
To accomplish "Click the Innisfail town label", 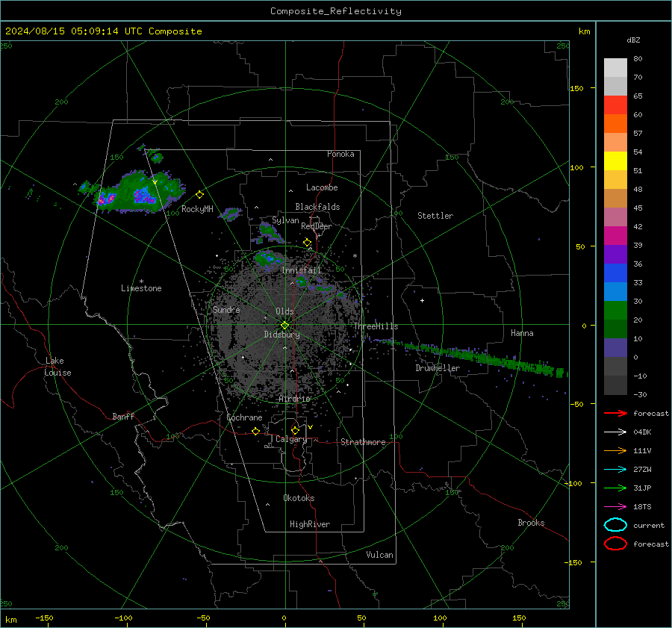I will pos(301,270).
